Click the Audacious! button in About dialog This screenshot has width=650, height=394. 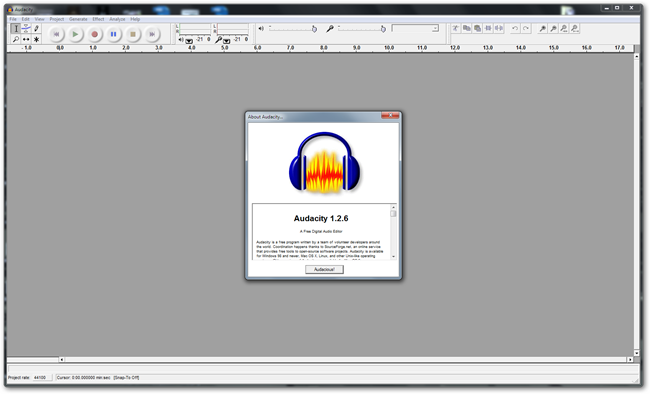pyautogui.click(x=324, y=270)
